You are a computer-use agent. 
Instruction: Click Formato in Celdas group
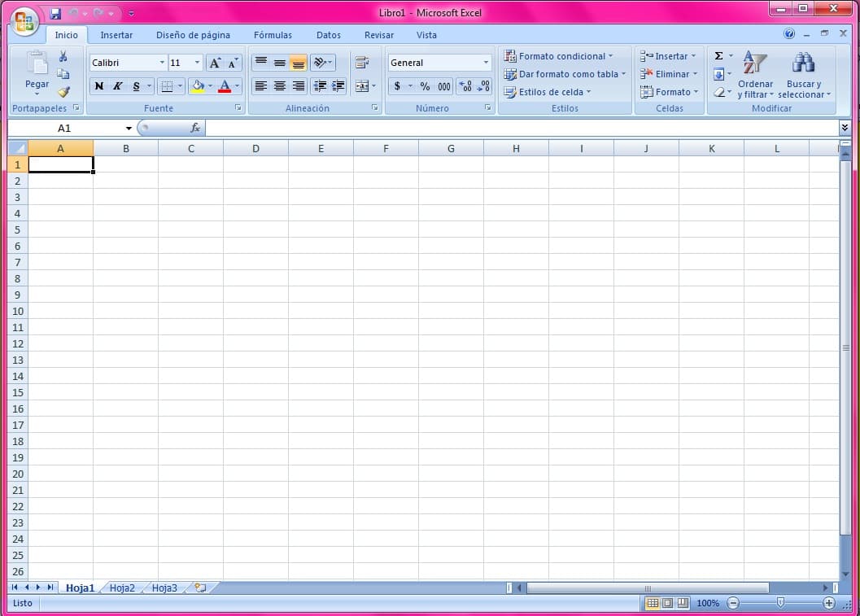point(670,92)
